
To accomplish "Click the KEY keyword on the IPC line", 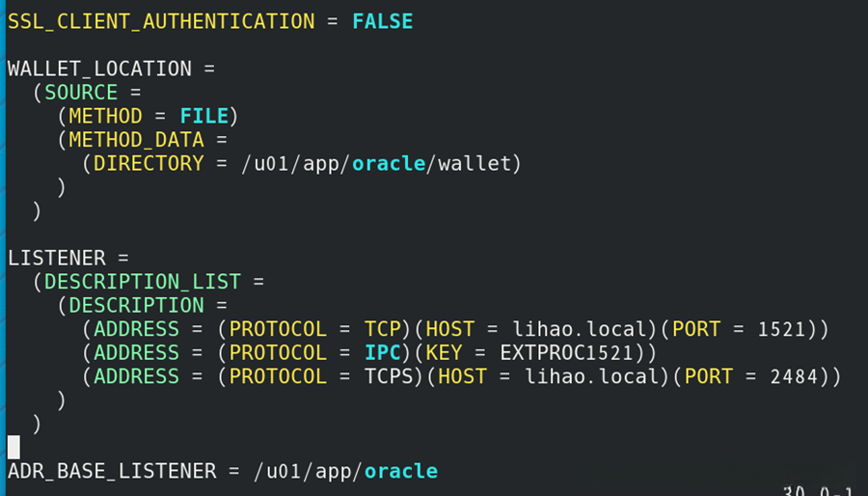I will coord(444,353).
